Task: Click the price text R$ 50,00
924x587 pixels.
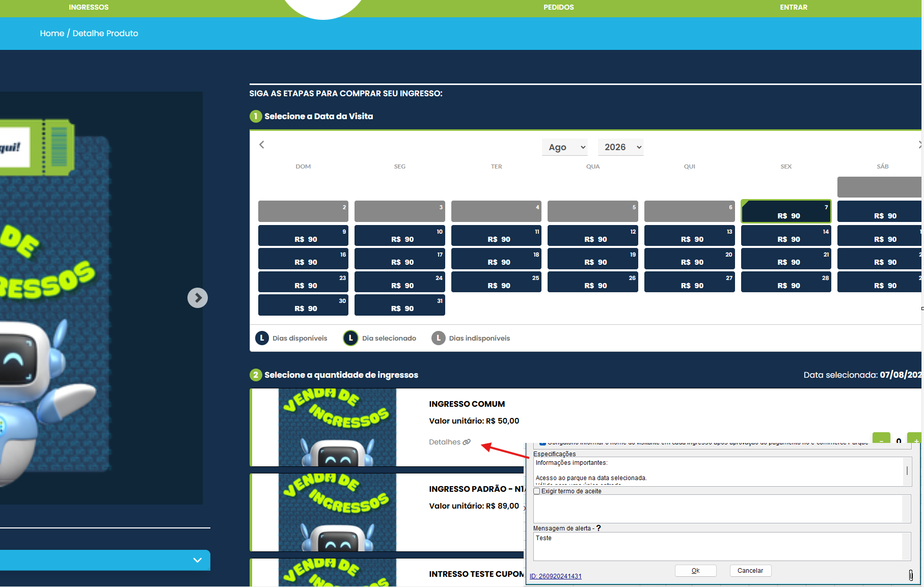Action: pyautogui.click(x=503, y=421)
